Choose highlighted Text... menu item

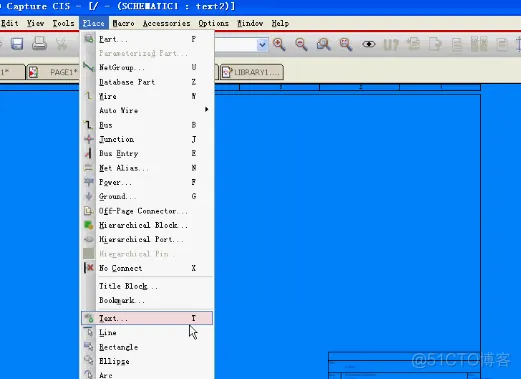(x=147, y=318)
